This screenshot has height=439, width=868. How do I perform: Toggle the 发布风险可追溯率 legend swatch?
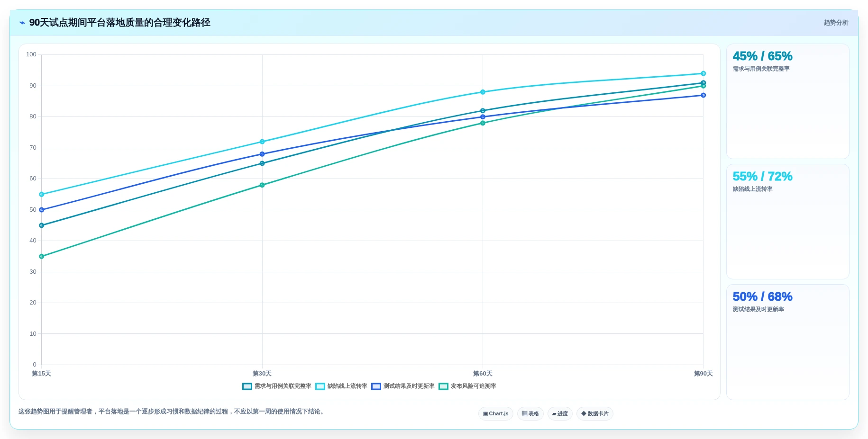tap(443, 386)
